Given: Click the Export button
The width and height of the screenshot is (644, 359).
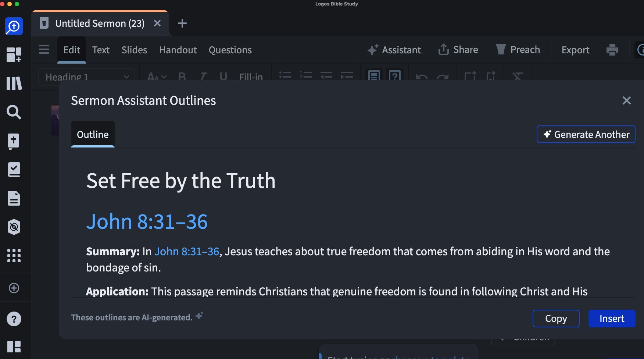Looking at the screenshot, I should pyautogui.click(x=575, y=50).
